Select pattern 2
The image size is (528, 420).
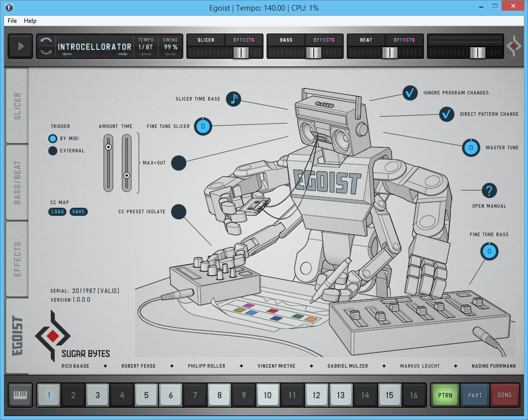[73, 395]
